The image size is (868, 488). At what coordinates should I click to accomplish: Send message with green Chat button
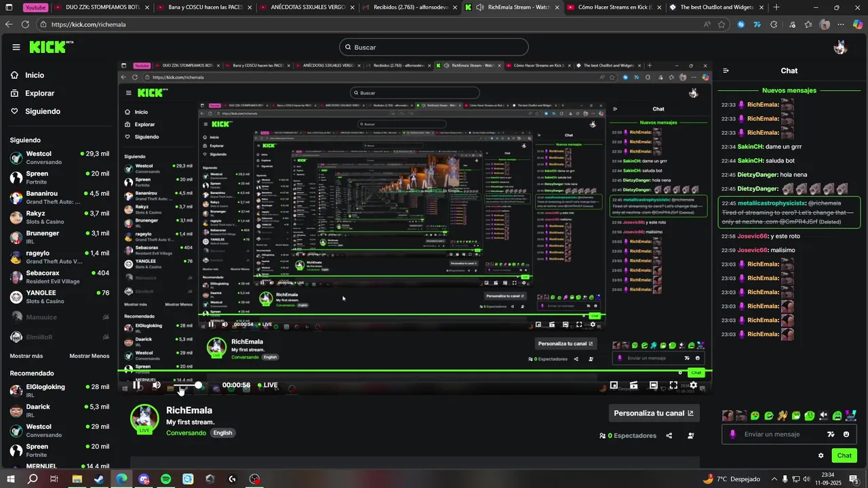pos(844,455)
